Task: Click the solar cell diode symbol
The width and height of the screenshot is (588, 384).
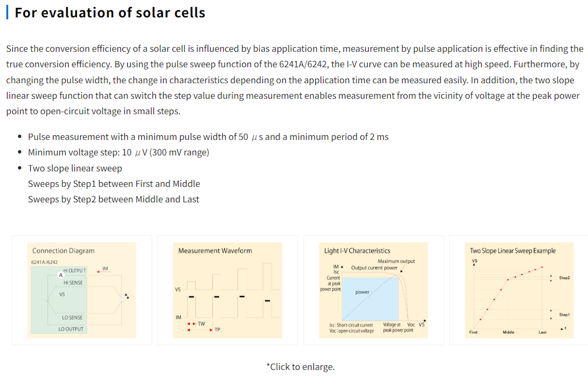Action: coord(122,299)
